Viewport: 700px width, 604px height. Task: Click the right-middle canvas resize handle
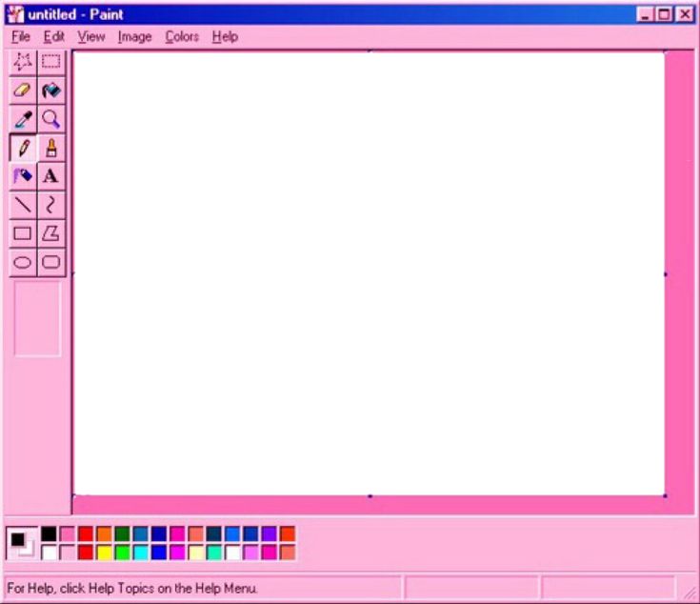[x=665, y=274]
